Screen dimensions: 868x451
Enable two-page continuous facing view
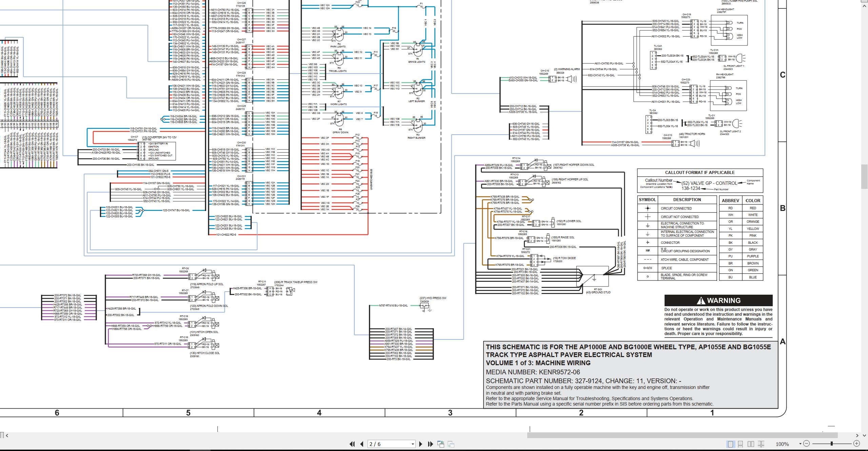pyautogui.click(x=761, y=444)
